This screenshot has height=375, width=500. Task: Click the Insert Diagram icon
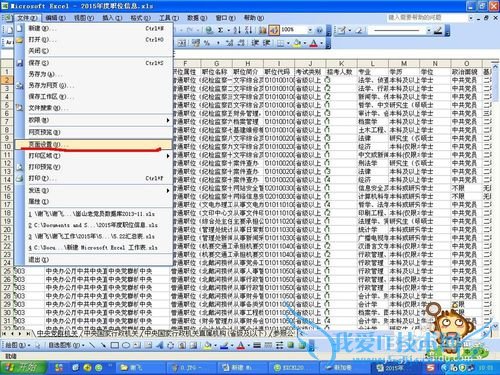tap(171, 345)
